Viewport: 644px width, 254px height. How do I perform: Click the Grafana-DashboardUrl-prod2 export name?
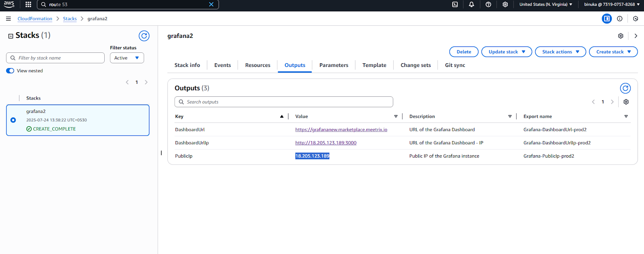[x=555, y=130]
